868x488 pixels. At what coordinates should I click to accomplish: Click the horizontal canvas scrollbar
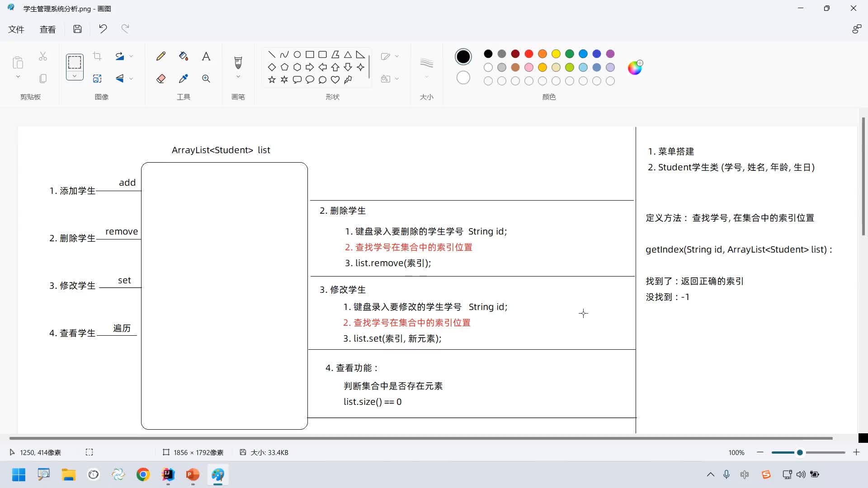tap(420, 438)
